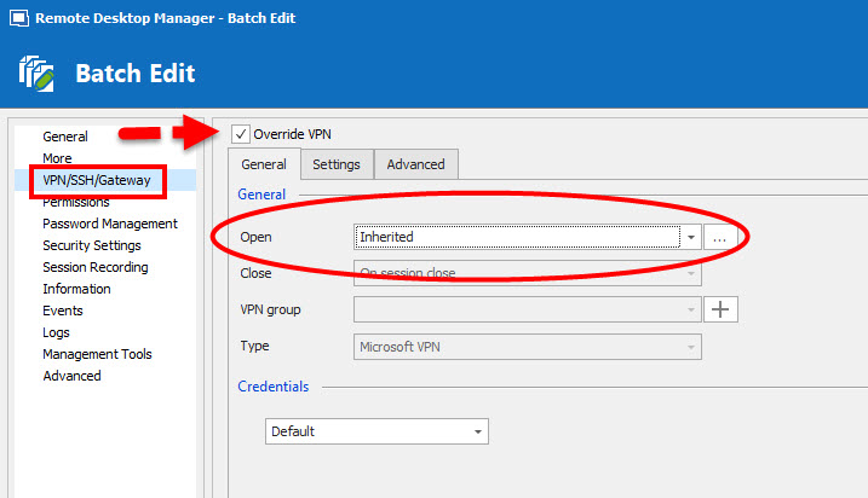Click the plus icon beside VPN group
This screenshot has height=498, width=868.
pos(720,310)
